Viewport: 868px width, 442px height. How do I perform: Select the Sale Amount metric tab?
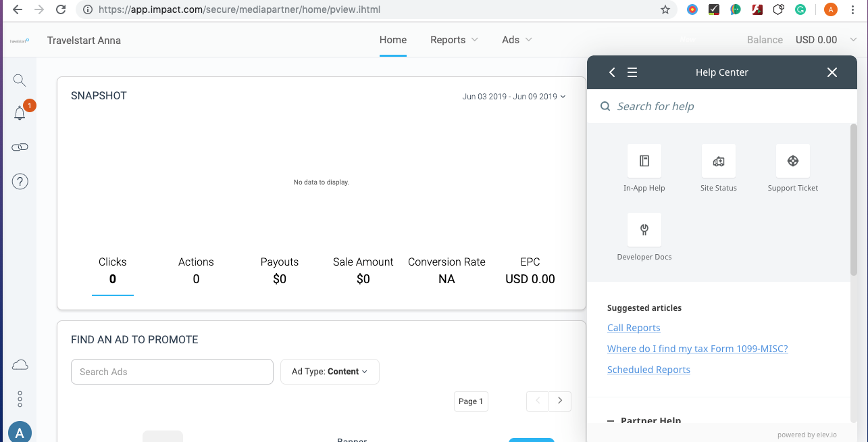pyautogui.click(x=363, y=270)
